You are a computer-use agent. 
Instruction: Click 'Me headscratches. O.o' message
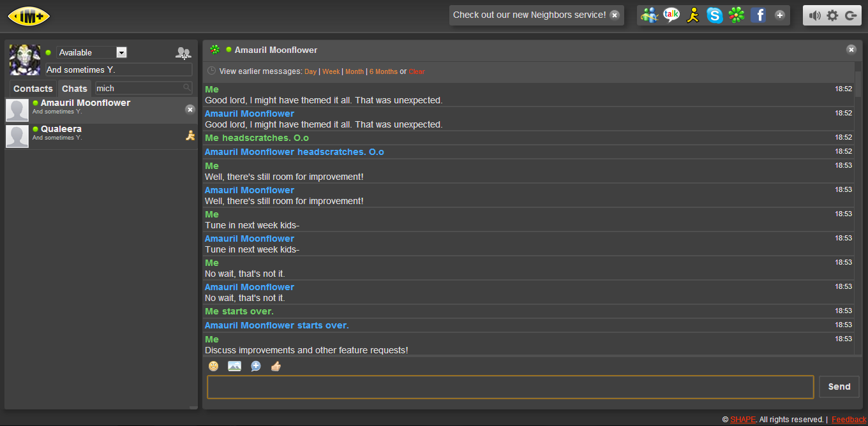click(257, 138)
